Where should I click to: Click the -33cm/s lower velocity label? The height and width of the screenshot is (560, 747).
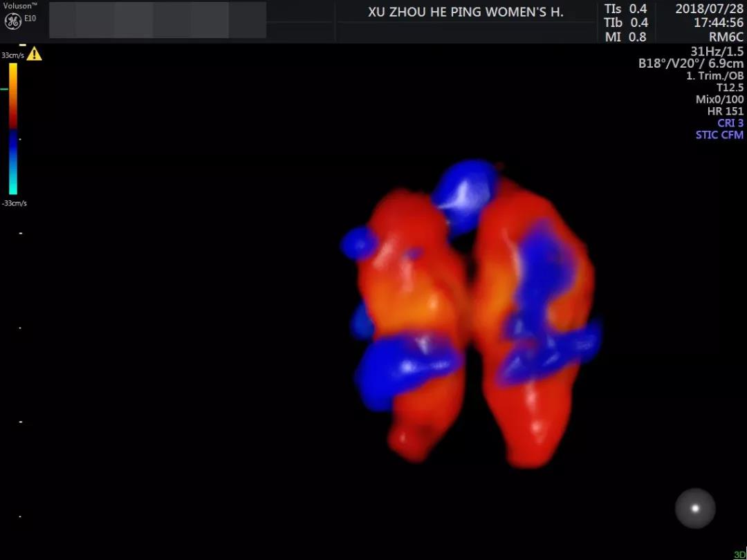14,203
